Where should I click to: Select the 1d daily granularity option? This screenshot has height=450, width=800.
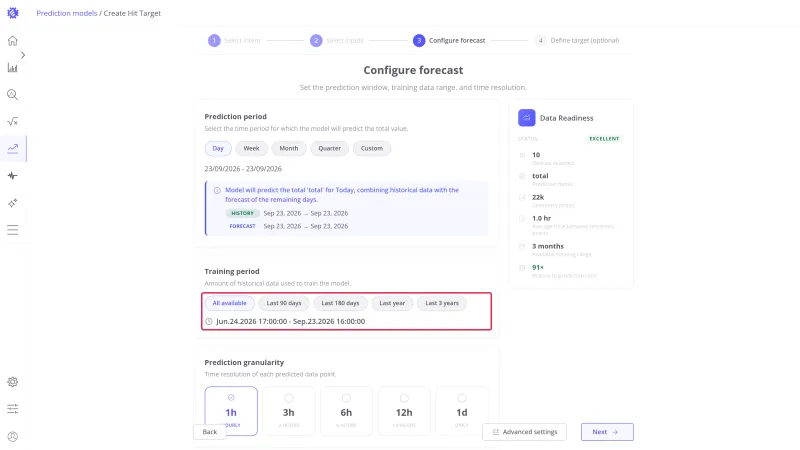pos(462,411)
